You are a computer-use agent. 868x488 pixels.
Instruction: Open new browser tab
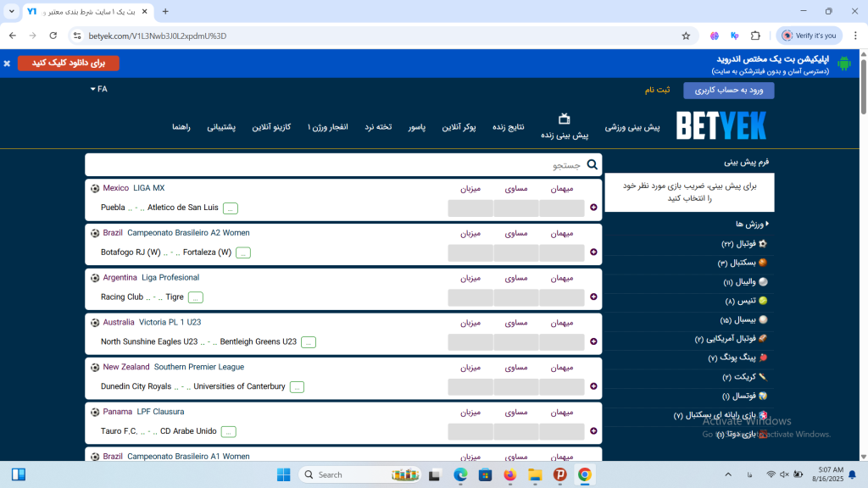(165, 11)
